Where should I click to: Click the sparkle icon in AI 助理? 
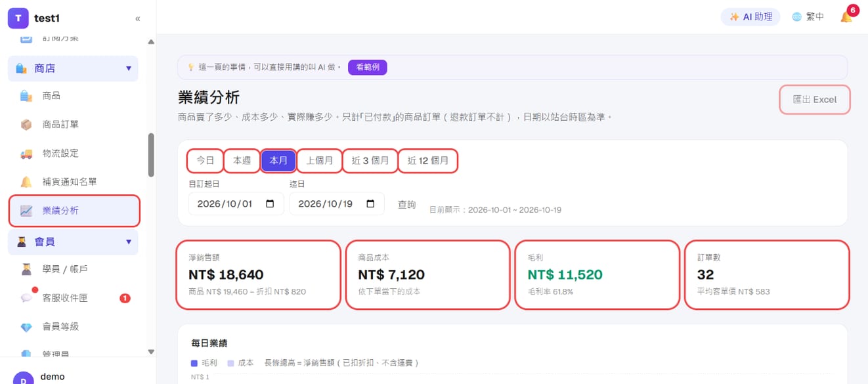point(735,17)
